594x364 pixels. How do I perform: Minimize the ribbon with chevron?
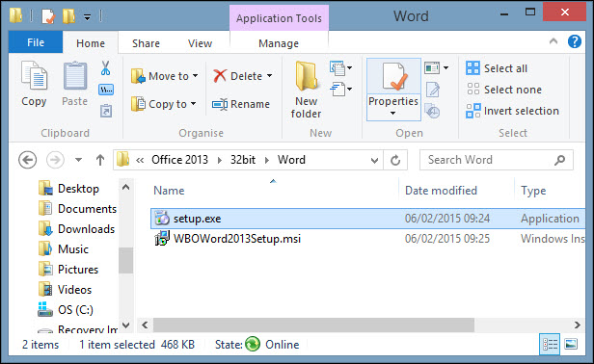(553, 41)
